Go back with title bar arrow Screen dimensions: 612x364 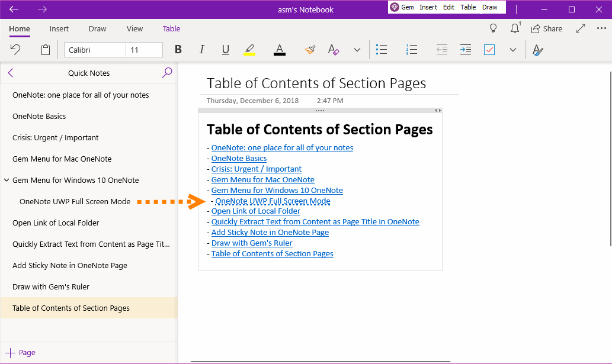(x=14, y=9)
